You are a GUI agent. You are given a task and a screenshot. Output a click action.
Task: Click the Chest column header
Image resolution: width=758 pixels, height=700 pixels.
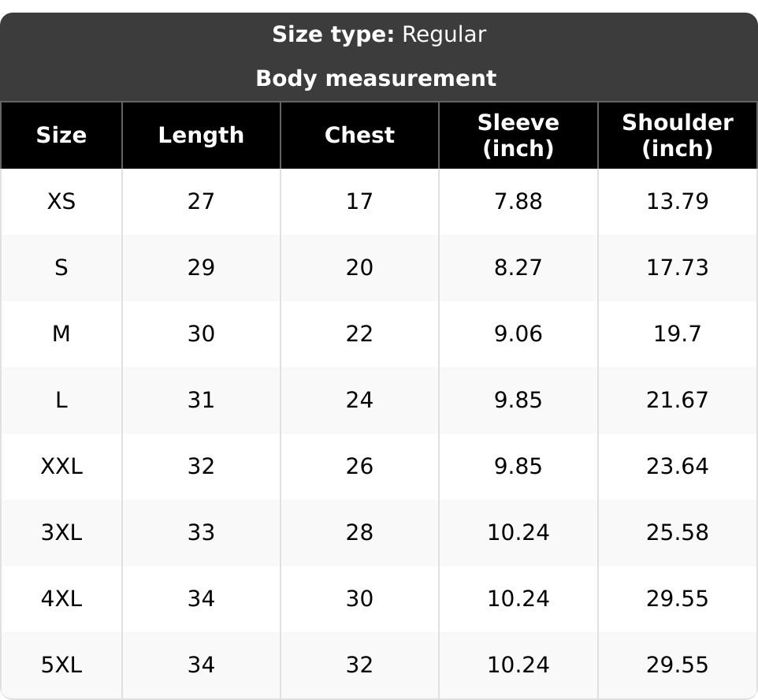click(x=359, y=135)
